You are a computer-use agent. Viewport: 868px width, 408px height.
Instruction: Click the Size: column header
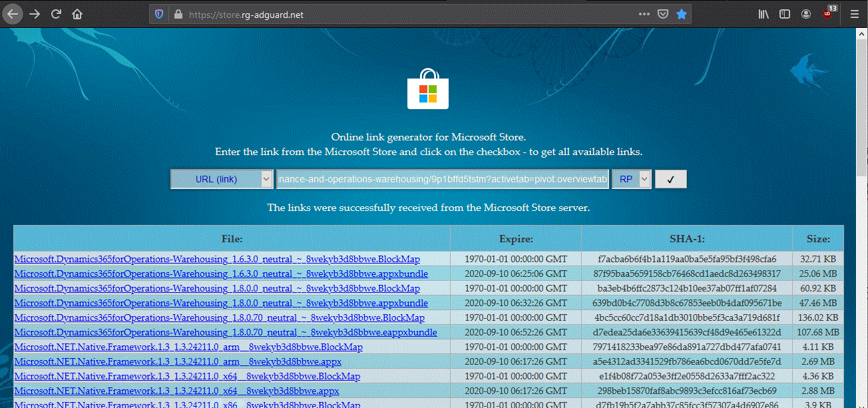(818, 238)
